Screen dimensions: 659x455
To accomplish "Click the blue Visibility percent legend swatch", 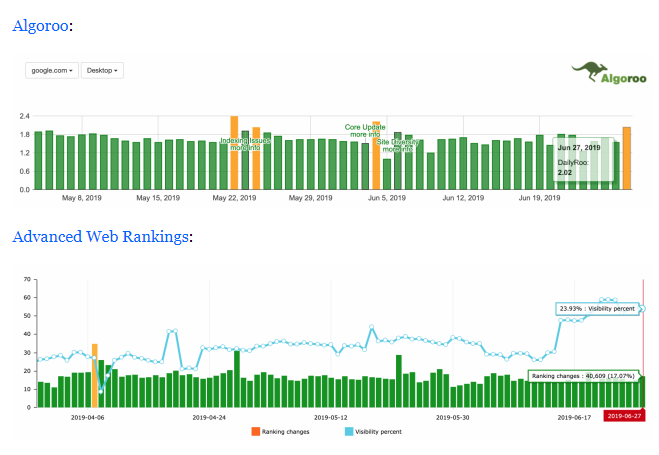I will click(x=349, y=432).
